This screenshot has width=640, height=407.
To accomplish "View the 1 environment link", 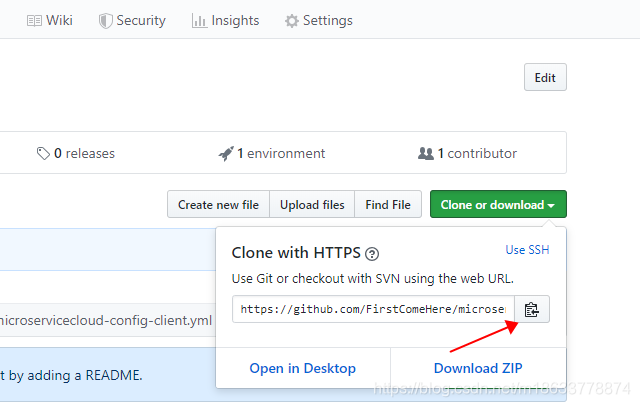I will tap(272, 153).
